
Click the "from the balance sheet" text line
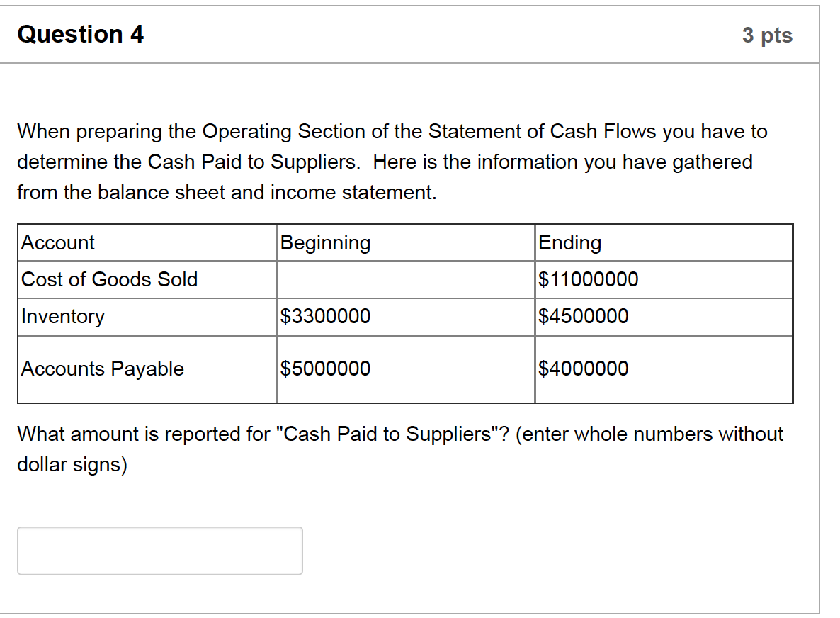(x=227, y=193)
